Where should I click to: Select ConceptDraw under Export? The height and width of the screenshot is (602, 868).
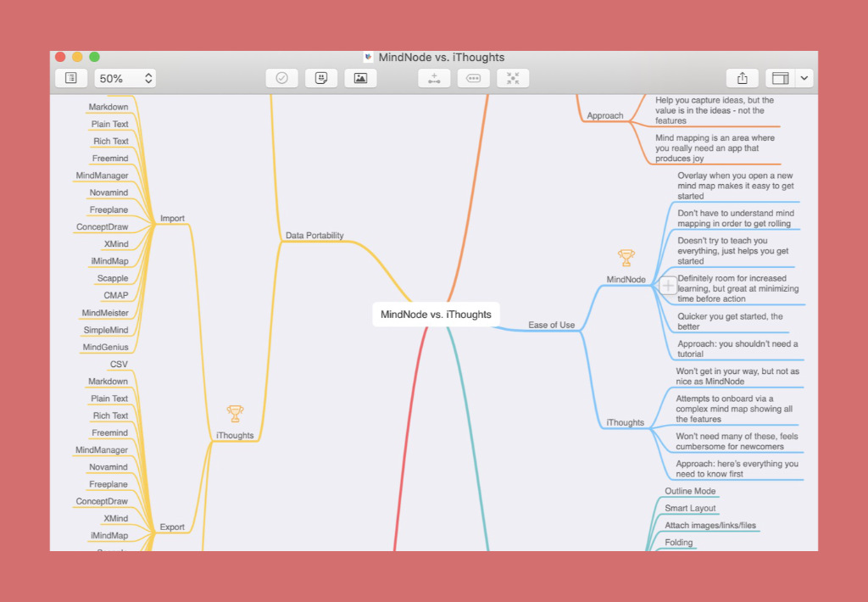tap(102, 502)
